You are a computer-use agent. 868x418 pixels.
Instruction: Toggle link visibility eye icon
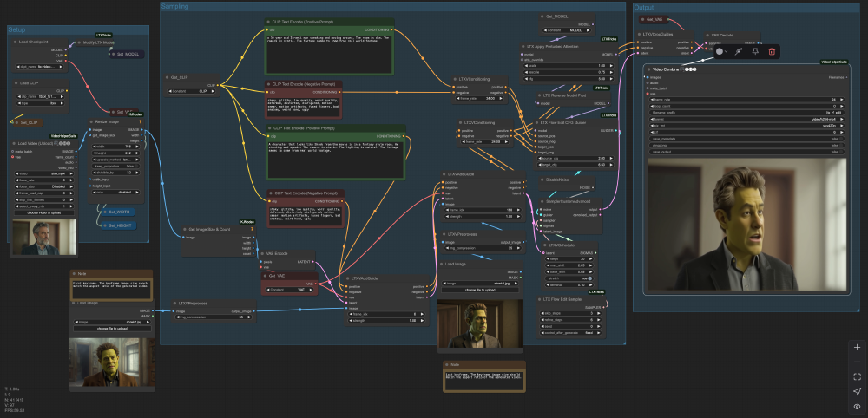(857, 406)
